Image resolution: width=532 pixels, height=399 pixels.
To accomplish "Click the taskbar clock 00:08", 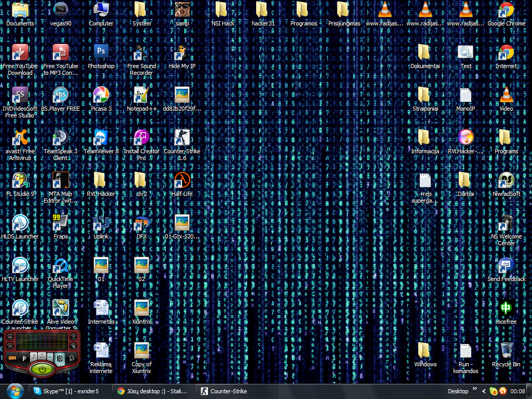I will click(518, 391).
